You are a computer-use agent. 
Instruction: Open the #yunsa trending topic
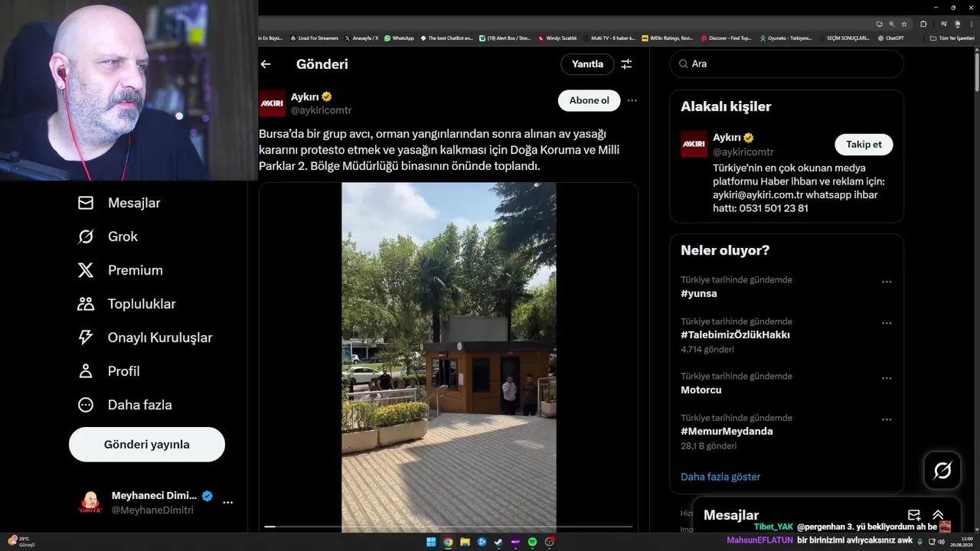(x=699, y=294)
